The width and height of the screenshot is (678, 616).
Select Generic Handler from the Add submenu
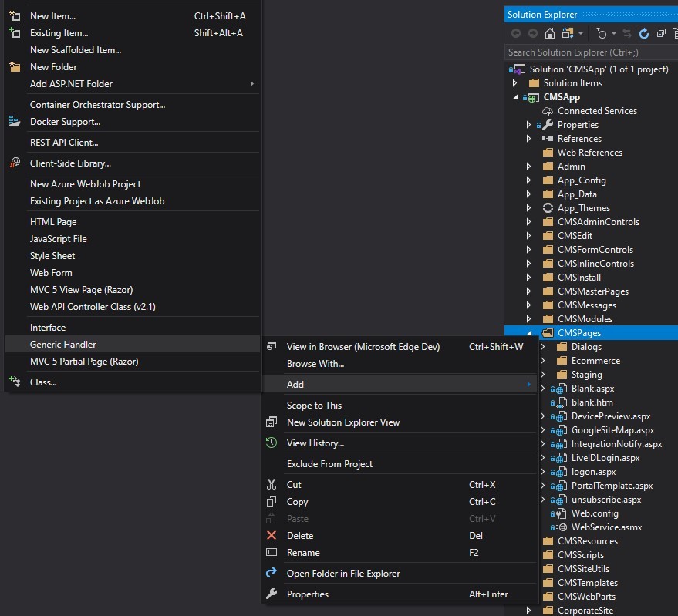[x=133, y=344]
